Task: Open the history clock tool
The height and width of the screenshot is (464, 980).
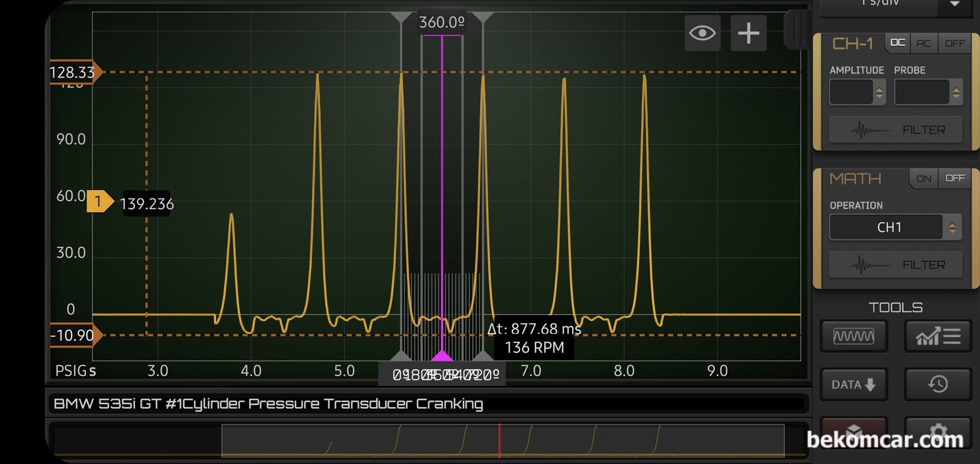Action: pos(938,385)
